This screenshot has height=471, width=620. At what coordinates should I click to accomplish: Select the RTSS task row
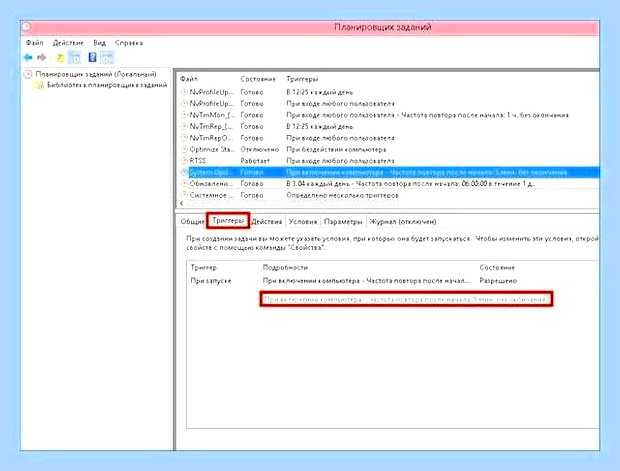tap(389, 161)
